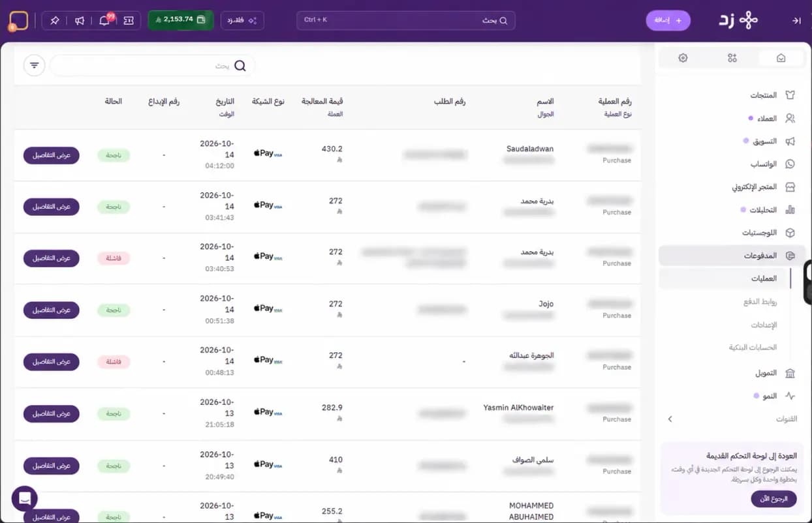Expand the القنوات section chevron

(670, 419)
